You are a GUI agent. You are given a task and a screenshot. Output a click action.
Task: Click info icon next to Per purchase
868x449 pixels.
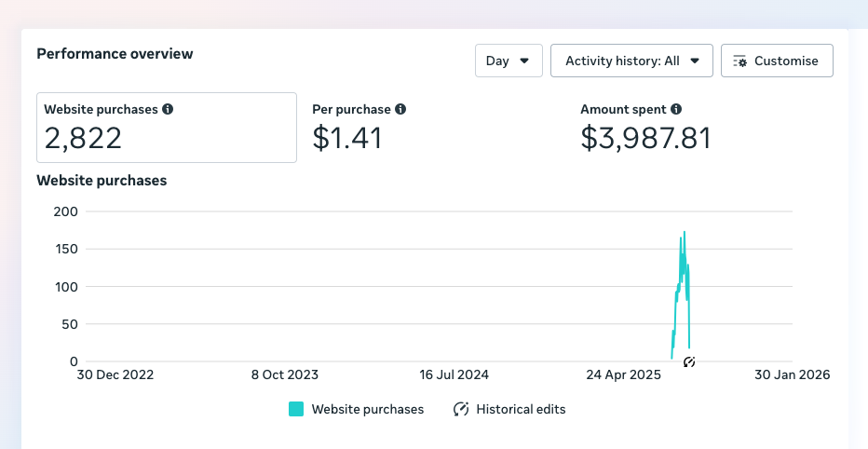[400, 109]
